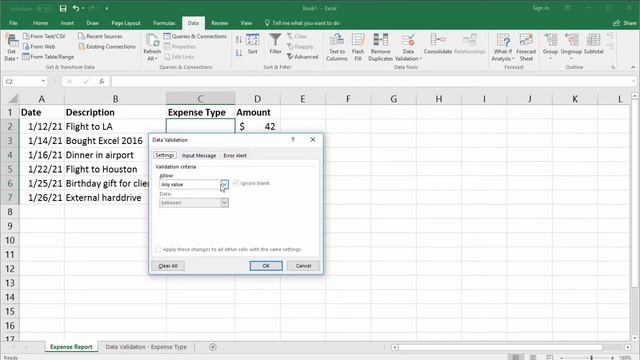Click Advanced filter option
Viewport: 640px width, 360px height.
tap(302, 57)
